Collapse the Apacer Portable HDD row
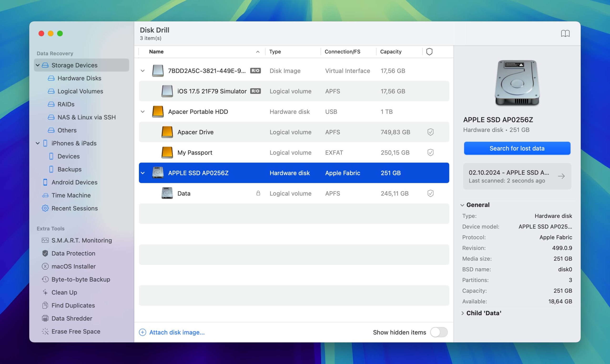This screenshot has width=610, height=364. point(142,112)
